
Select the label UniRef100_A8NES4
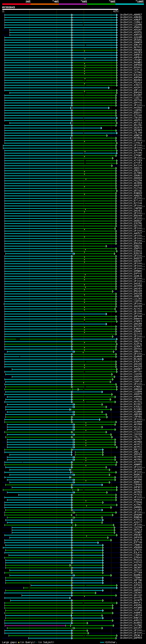click(131, 135)
